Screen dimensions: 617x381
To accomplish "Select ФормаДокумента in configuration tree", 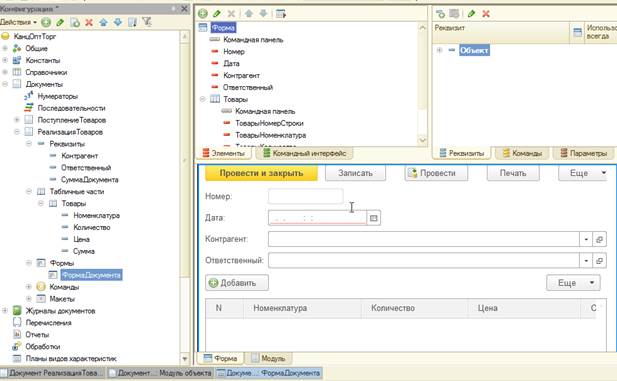I will click(91, 275).
